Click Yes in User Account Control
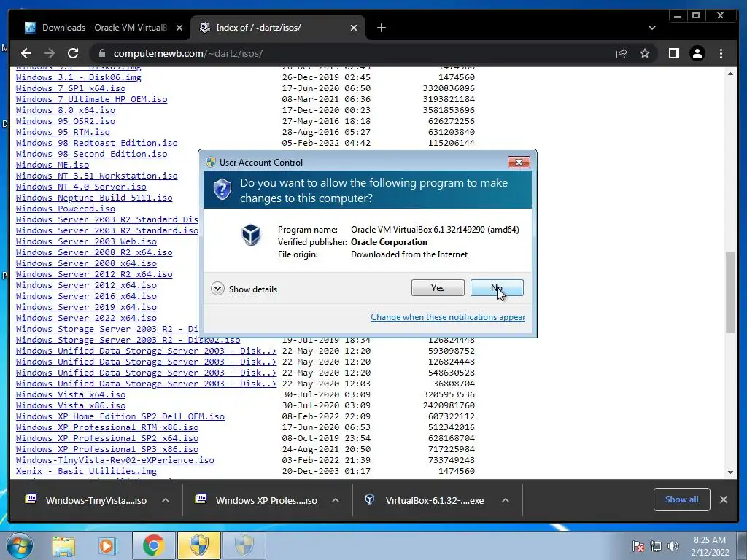Image resolution: width=747 pixels, height=560 pixels. coord(438,287)
